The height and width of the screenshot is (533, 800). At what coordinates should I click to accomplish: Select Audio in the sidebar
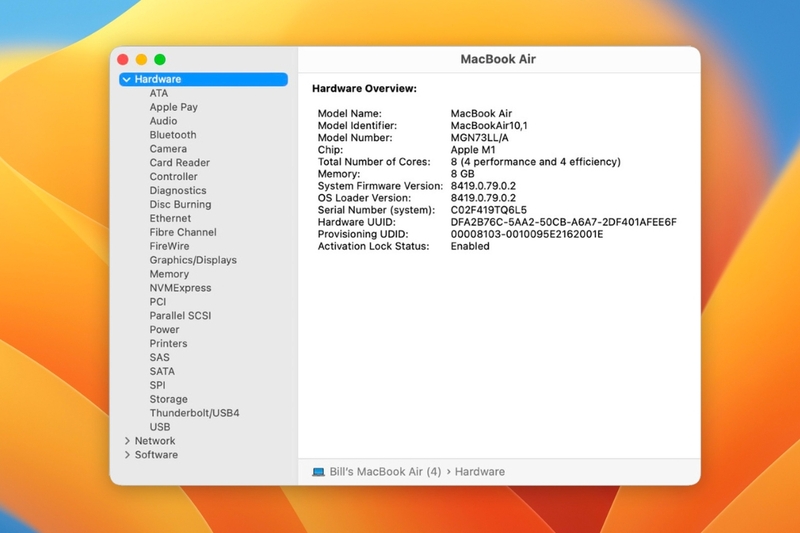(163, 121)
